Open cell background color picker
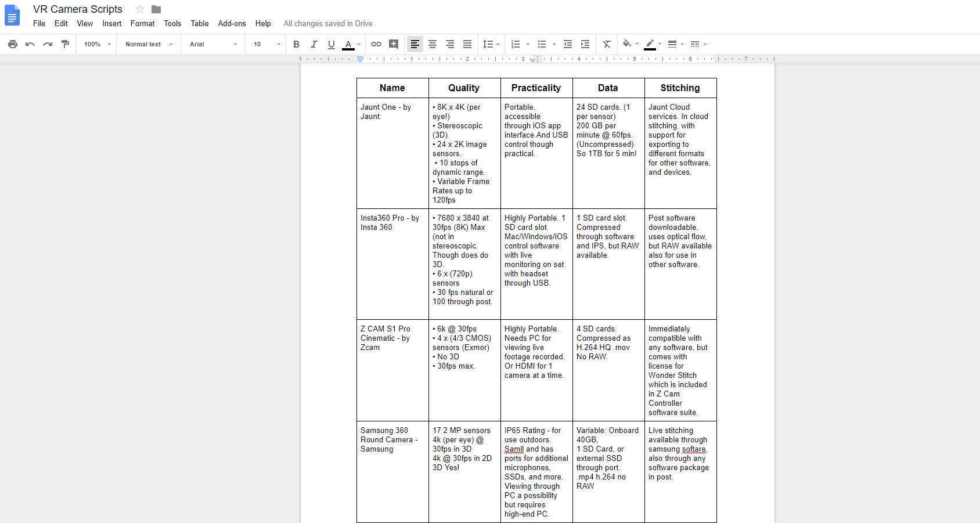980x523 pixels. [630, 44]
